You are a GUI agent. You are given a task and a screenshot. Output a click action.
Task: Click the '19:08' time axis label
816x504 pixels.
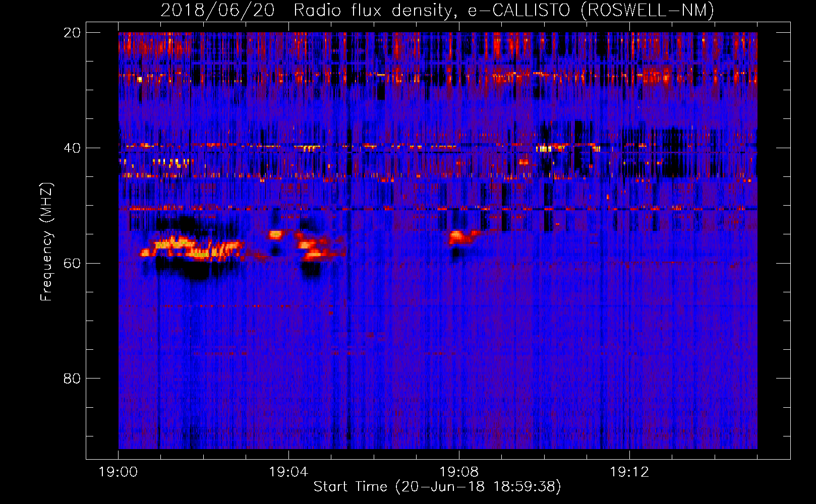pyautogui.click(x=459, y=472)
